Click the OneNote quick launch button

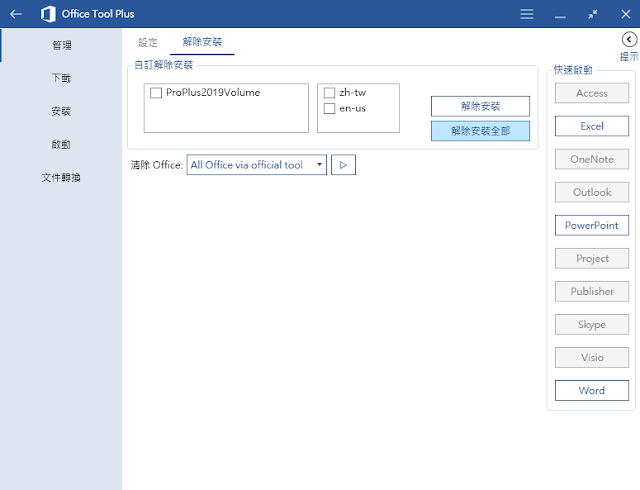coord(592,159)
